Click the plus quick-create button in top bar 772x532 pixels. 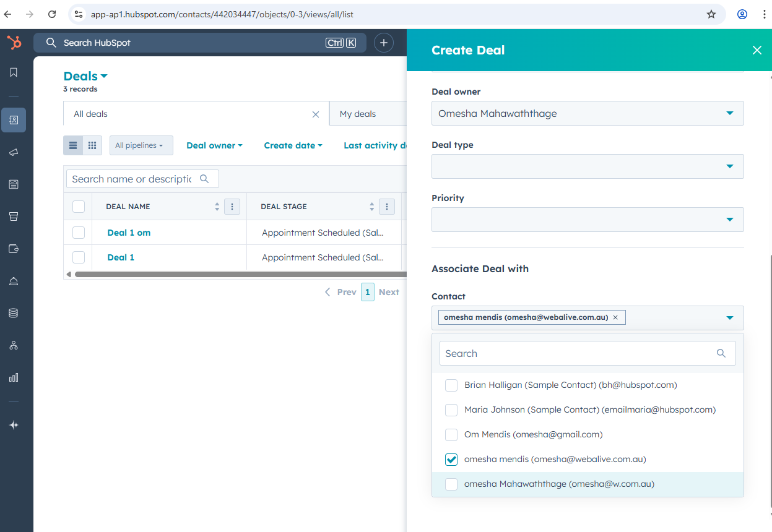(x=384, y=43)
